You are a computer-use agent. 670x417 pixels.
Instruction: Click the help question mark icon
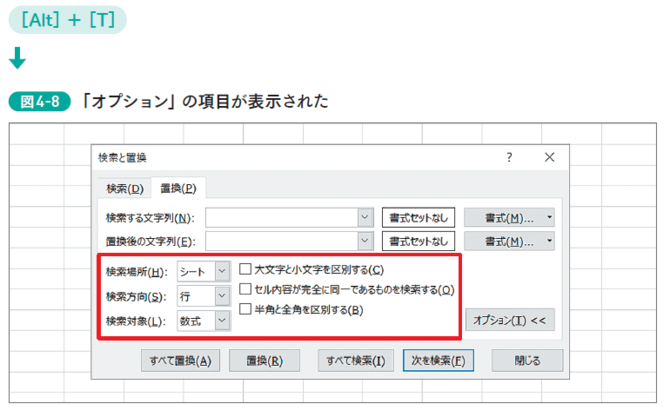coord(509,158)
